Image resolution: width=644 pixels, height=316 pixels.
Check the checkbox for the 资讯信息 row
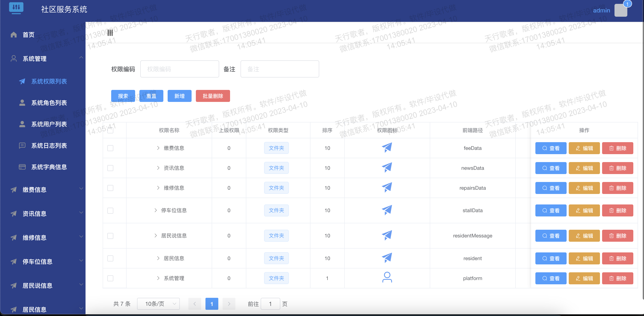click(110, 168)
